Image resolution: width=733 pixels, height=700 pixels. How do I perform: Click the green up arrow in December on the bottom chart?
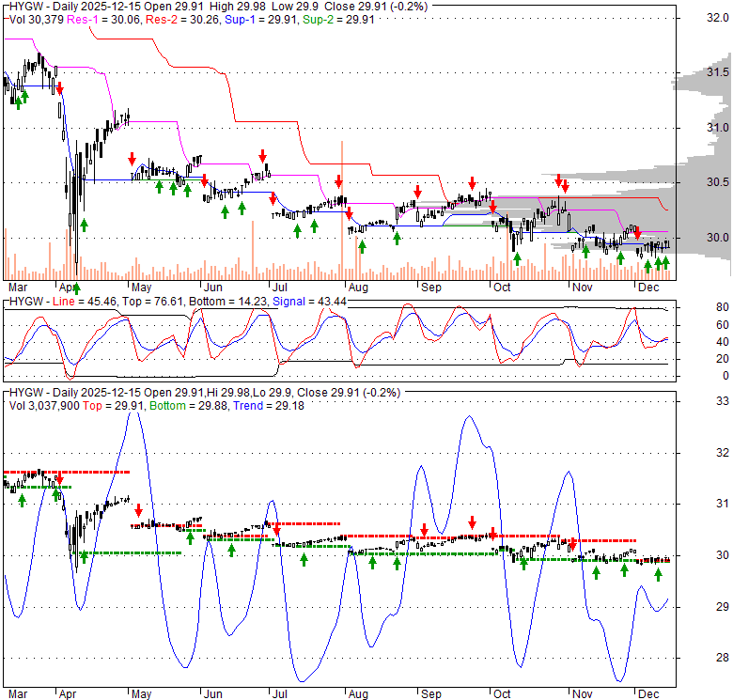658,574
